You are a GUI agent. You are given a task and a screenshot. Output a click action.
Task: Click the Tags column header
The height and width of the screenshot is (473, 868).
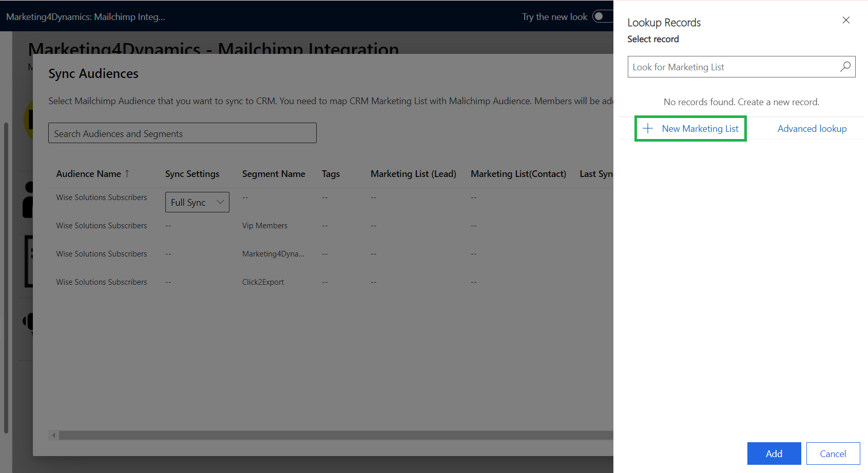tap(331, 174)
